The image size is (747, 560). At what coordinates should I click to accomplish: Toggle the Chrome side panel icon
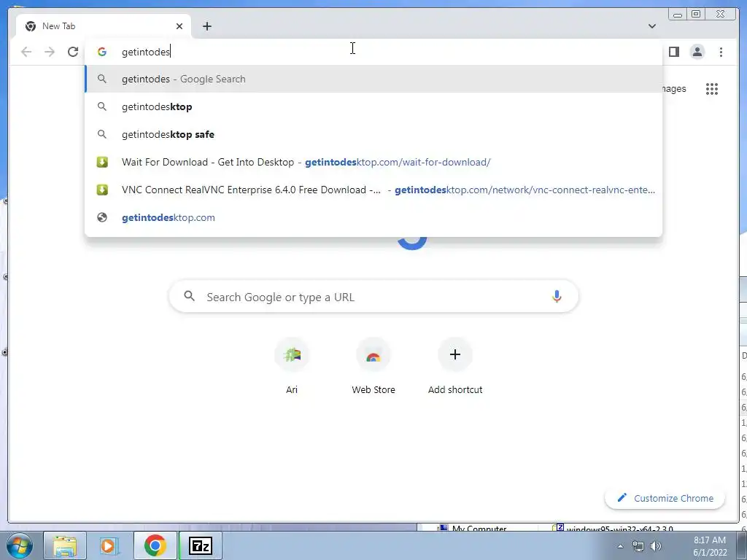[x=674, y=52]
